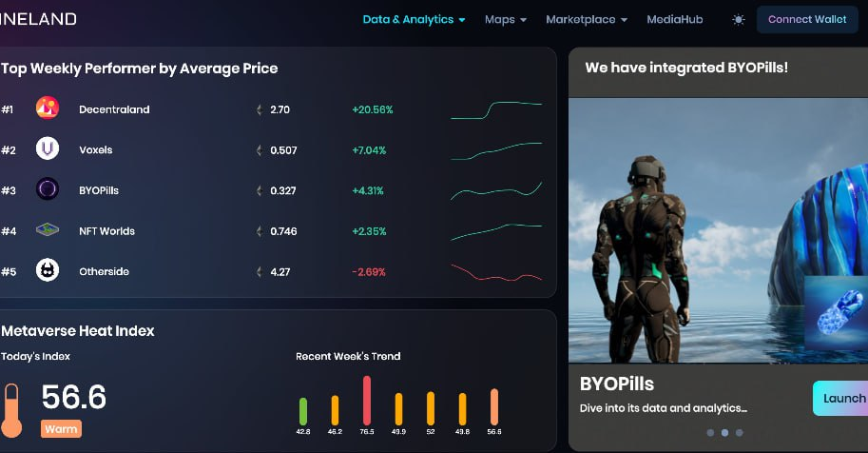Select the third carousel dot indicator
Viewport: 868px width, 453px height.
740,432
